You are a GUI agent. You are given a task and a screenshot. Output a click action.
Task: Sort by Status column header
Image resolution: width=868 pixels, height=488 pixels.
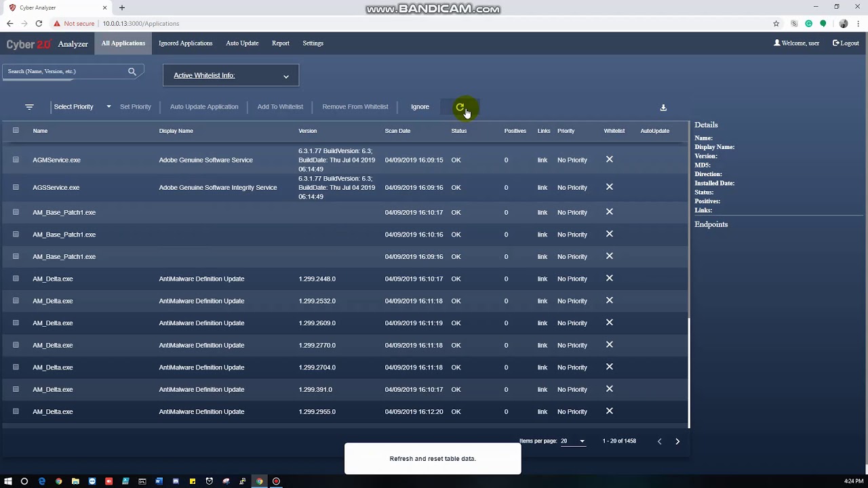tap(459, 131)
